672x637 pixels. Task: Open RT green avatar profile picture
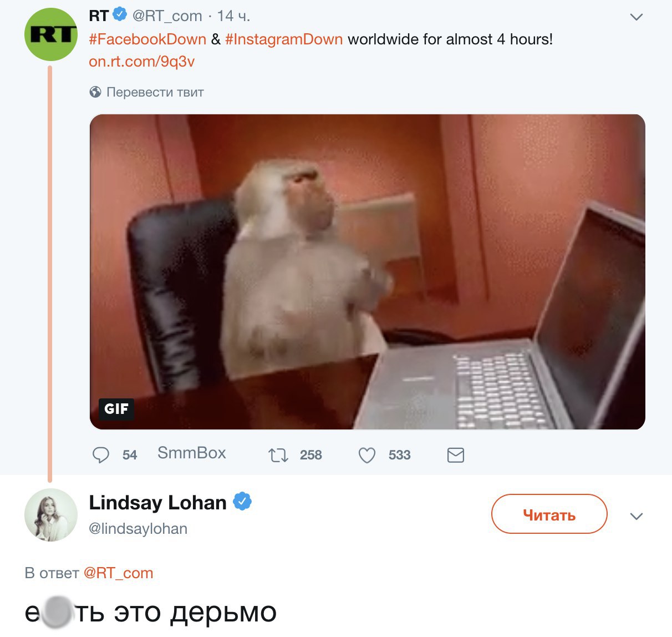[51, 34]
